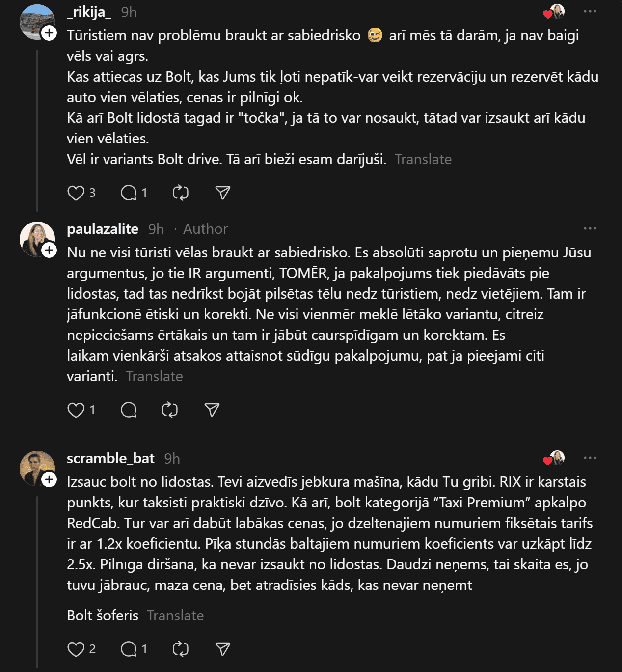Translate paulazalite's reply text
Image resolution: width=622 pixels, height=672 pixels.
coord(154,376)
